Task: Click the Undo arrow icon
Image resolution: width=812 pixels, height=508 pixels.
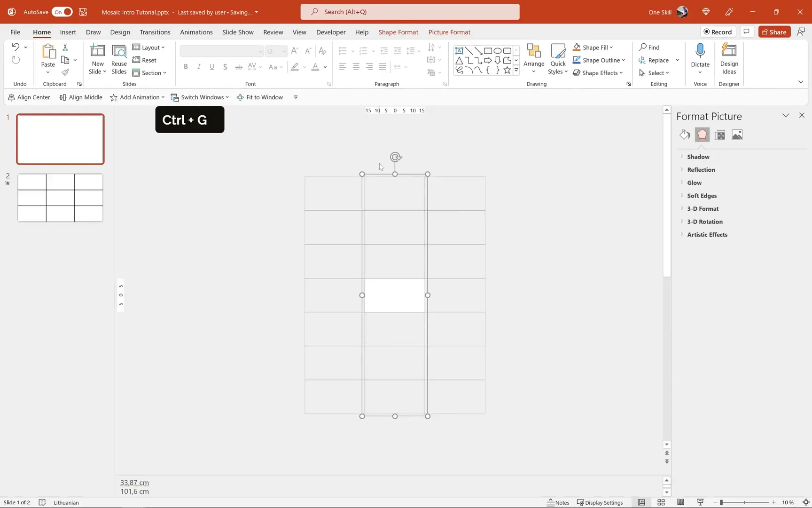Action: pyautogui.click(x=16, y=47)
